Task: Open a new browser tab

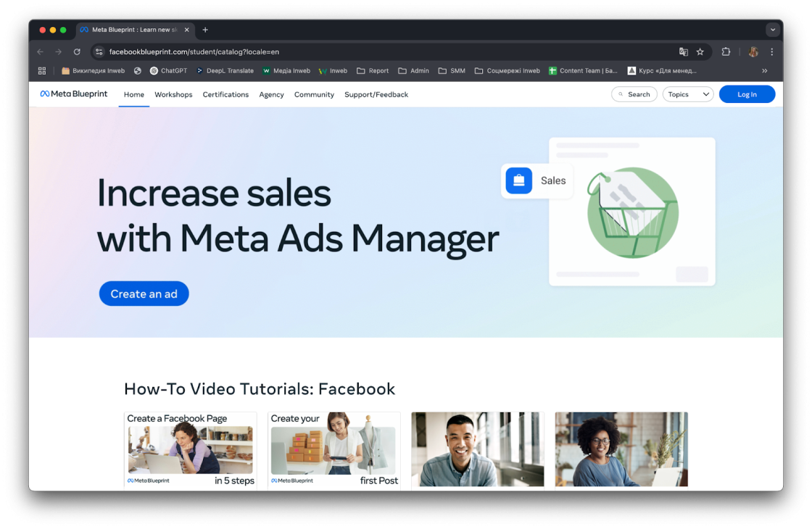Action: click(205, 30)
